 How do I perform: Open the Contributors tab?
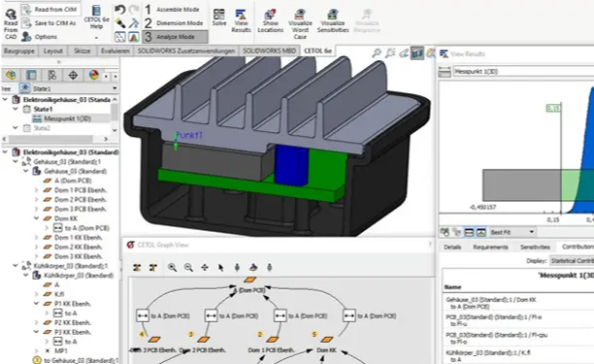pos(577,247)
